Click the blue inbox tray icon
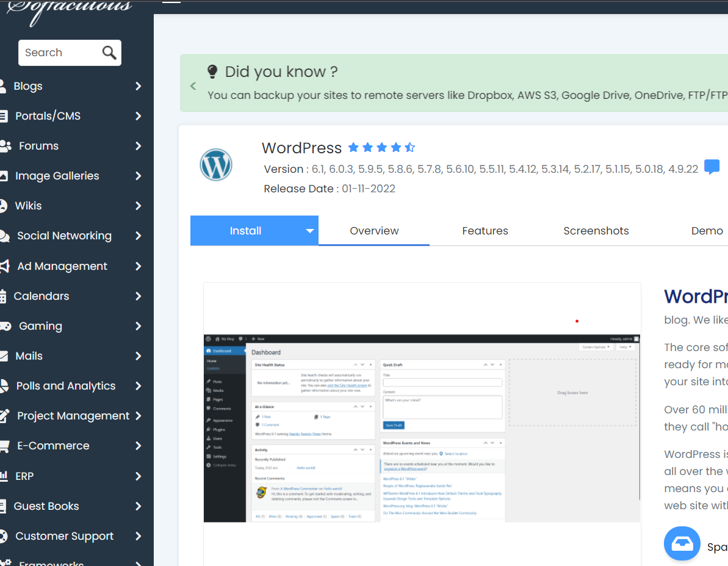This screenshot has height=566, width=728. [x=682, y=543]
